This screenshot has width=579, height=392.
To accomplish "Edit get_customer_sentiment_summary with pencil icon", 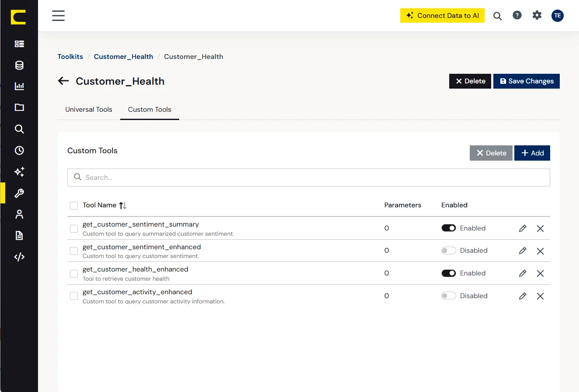I will click(x=523, y=228).
